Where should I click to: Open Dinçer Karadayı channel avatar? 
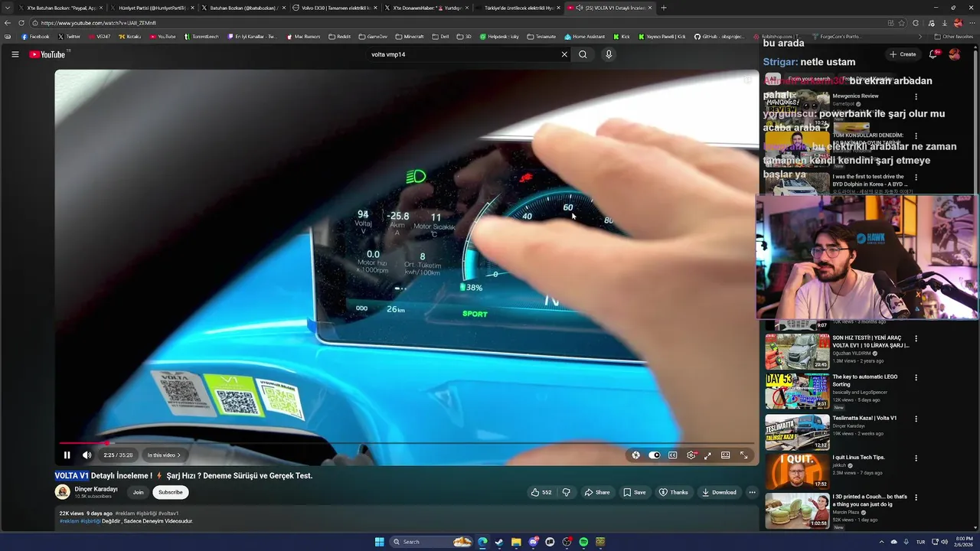click(62, 492)
